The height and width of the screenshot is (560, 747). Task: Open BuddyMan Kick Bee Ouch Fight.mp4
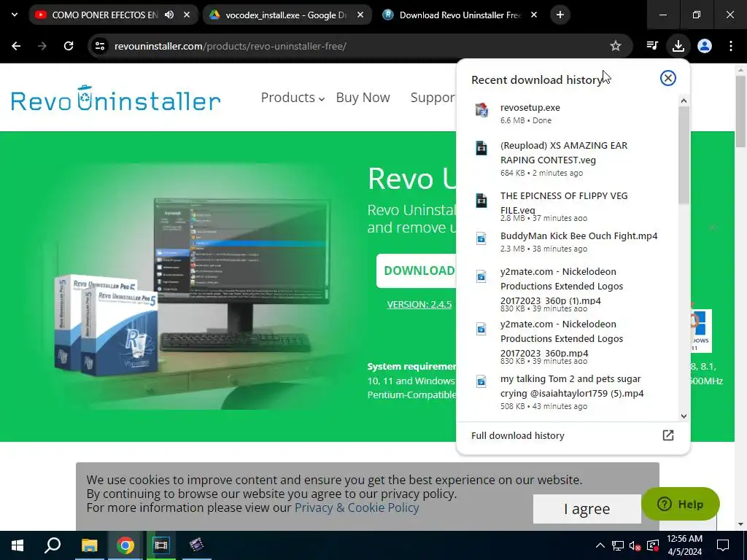coord(568,241)
